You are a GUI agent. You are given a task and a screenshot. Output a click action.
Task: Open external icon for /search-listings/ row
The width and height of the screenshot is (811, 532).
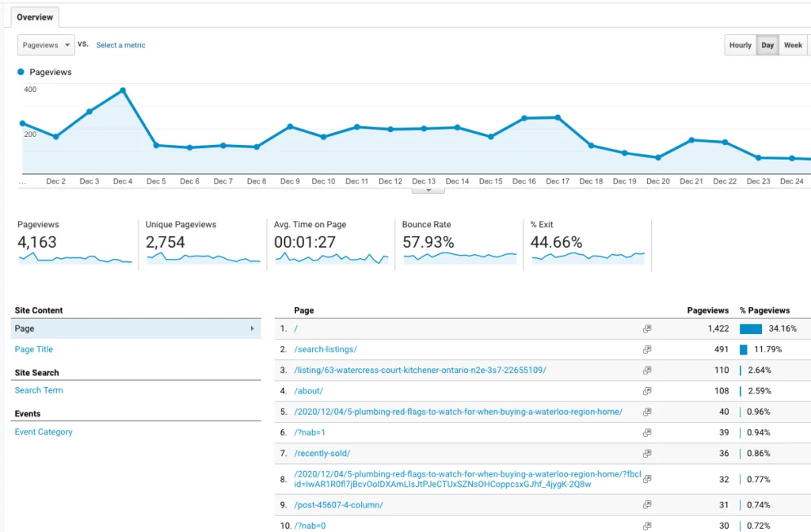[647, 349]
